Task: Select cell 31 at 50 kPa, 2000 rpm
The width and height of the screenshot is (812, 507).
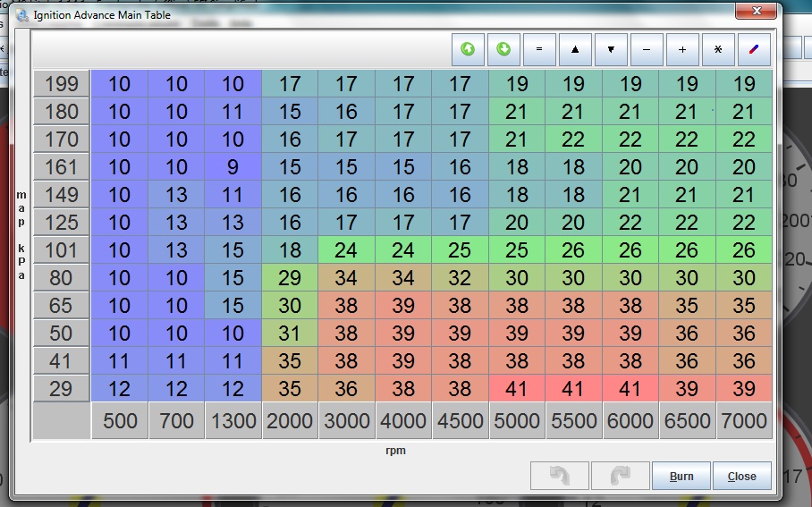Action: (290, 333)
